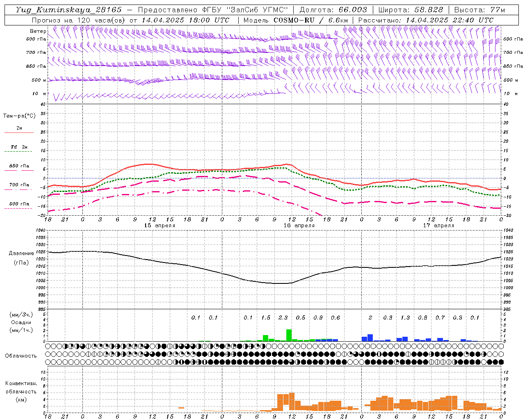This screenshot has height=420, width=525.
Task: Click the Давление pressure panel label
Action: [21, 253]
